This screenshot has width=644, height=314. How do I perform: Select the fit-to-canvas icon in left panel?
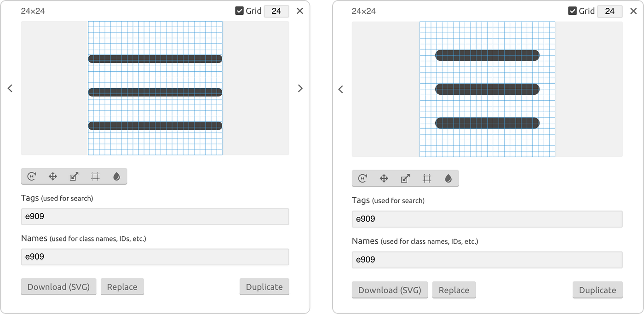pos(95,176)
